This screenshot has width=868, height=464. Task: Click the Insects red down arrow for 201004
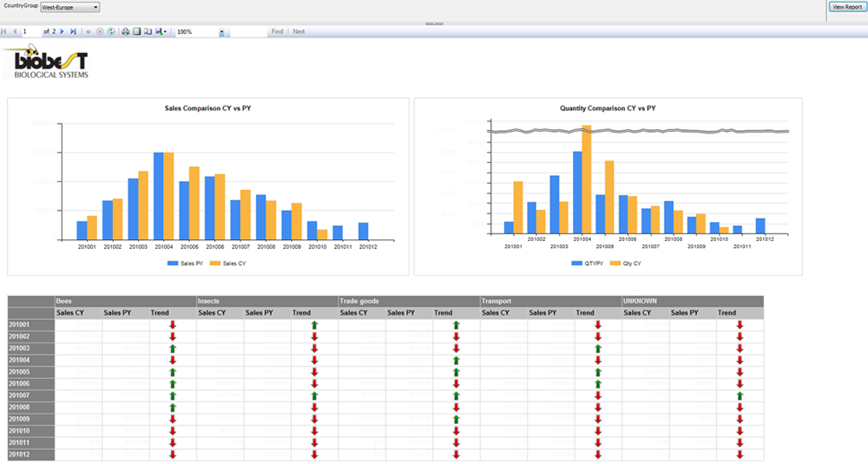[314, 360]
